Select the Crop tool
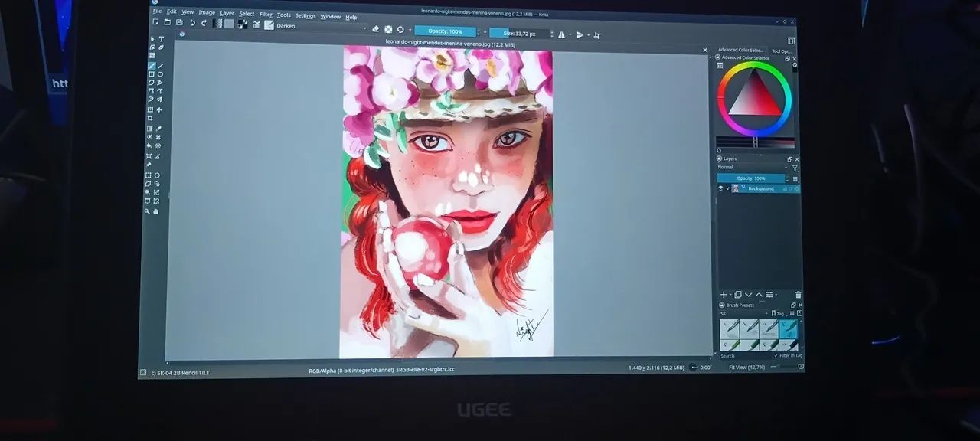 coord(151,118)
